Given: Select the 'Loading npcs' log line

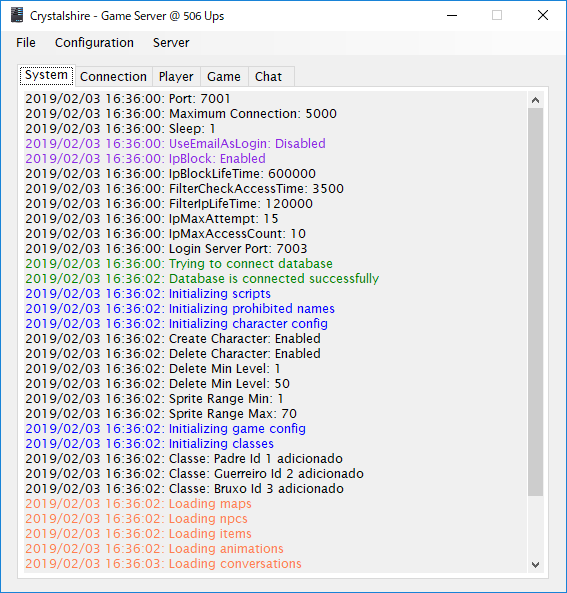Looking at the screenshot, I should [x=136, y=519].
